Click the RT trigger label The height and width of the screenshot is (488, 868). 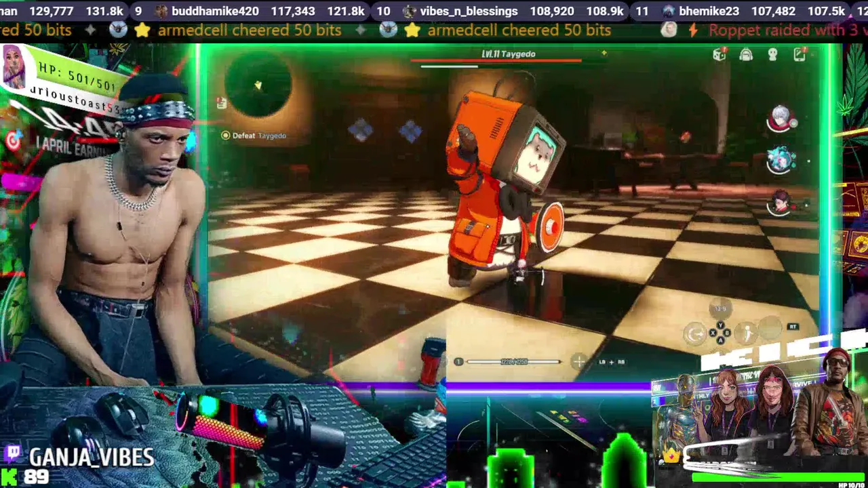click(793, 327)
